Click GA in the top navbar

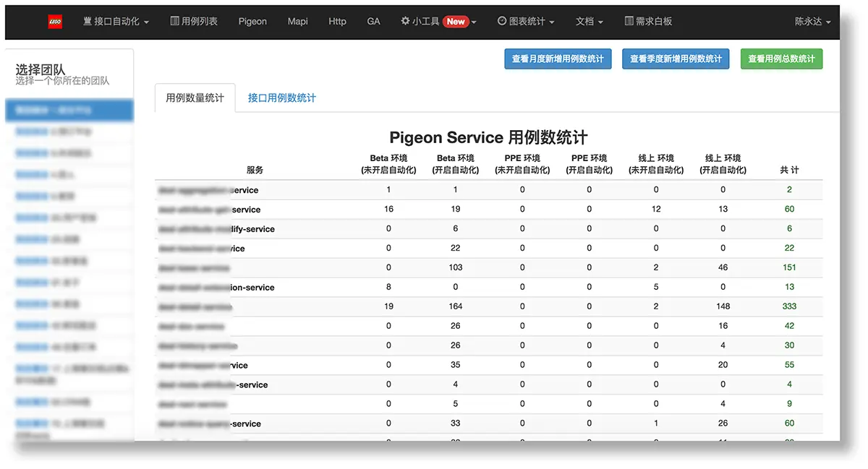373,22
